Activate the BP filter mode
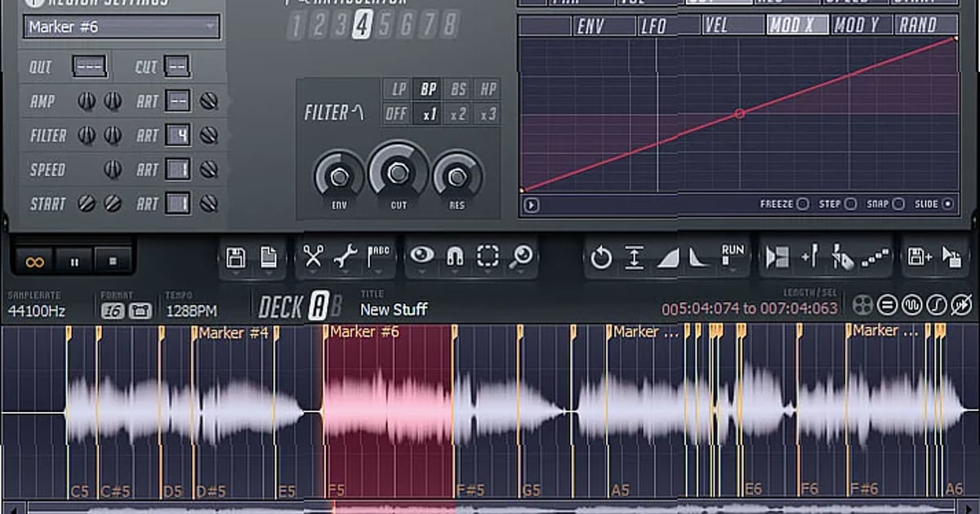This screenshot has height=514, width=980. tap(428, 88)
